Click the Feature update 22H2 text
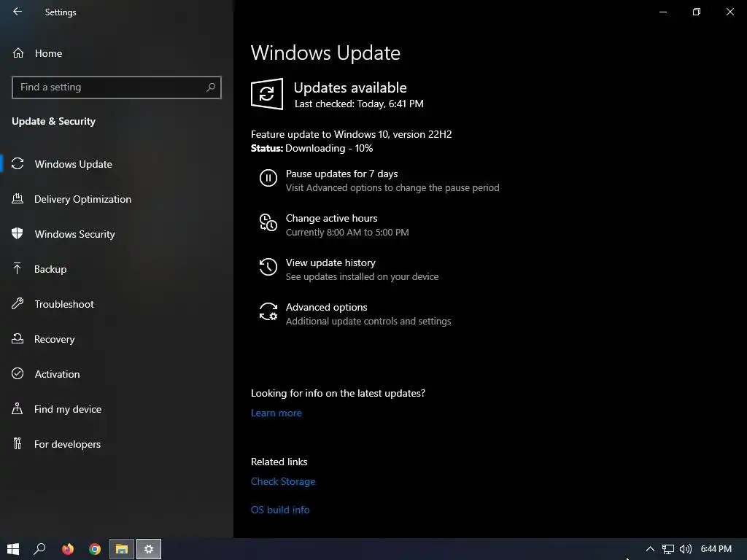The image size is (747, 560). point(351,134)
